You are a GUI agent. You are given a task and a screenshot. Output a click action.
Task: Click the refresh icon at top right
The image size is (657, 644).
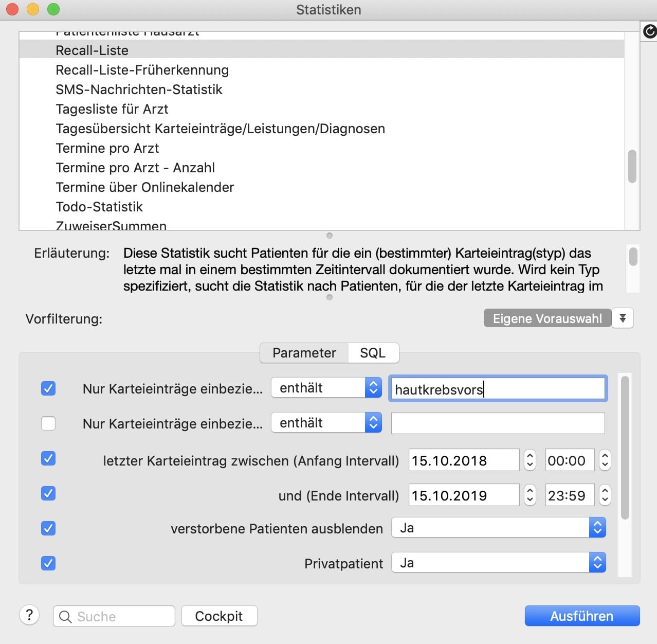(649, 32)
